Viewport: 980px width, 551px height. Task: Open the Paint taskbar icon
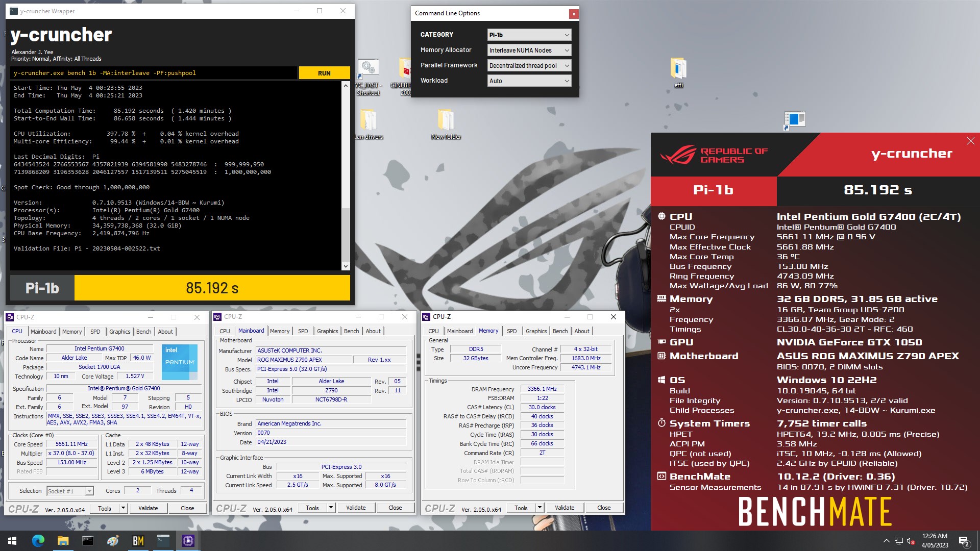113,541
